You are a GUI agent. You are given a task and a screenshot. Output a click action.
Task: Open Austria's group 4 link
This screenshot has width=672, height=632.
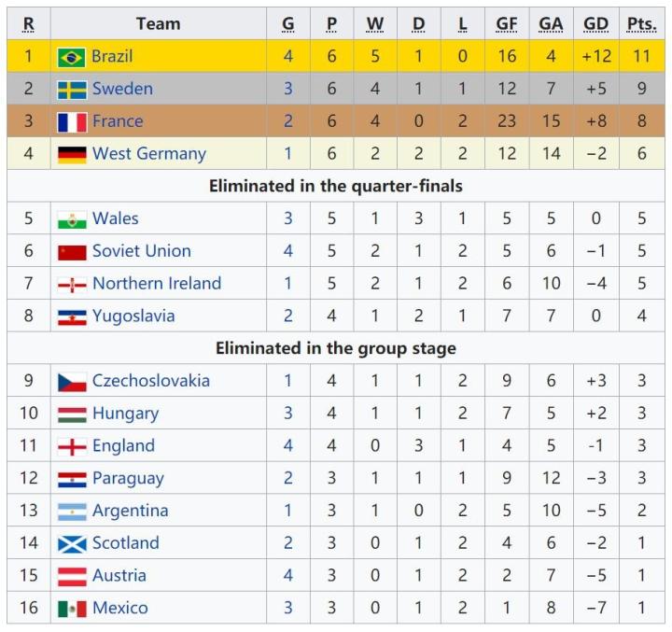[287, 576]
